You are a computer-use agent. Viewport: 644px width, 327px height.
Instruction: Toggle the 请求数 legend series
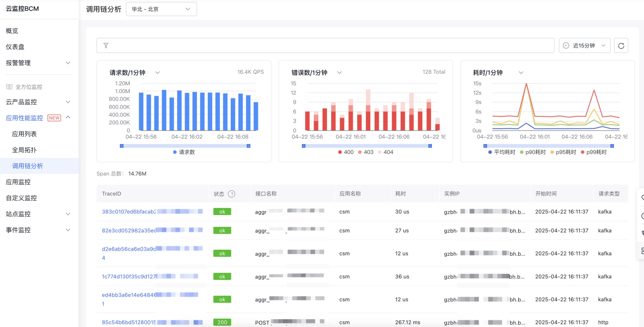pyautogui.click(x=184, y=152)
